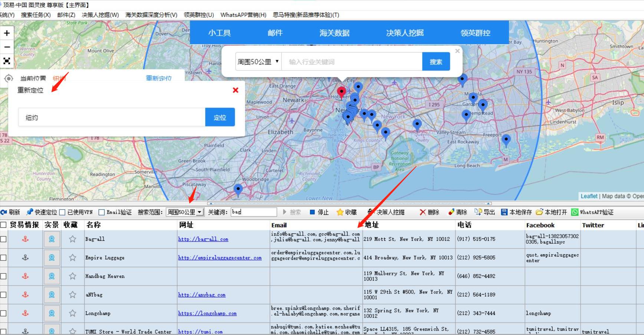
Task: Toggle the Email verification checkbox
Action: 101,212
